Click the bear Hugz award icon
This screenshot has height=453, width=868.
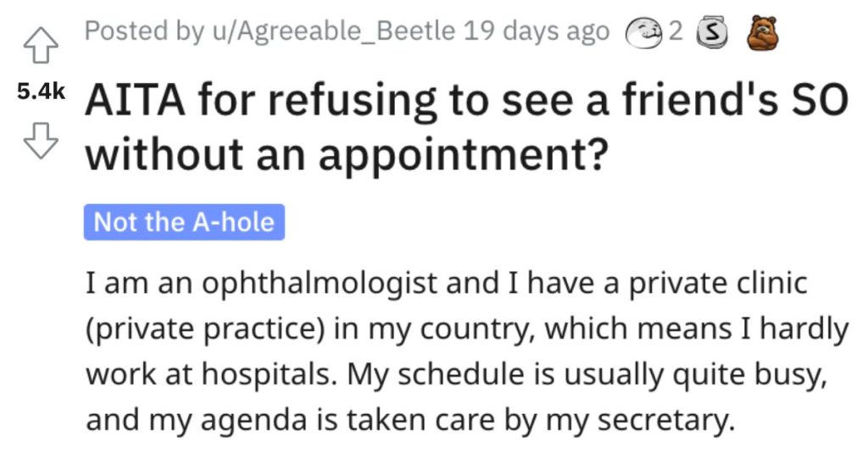(762, 33)
